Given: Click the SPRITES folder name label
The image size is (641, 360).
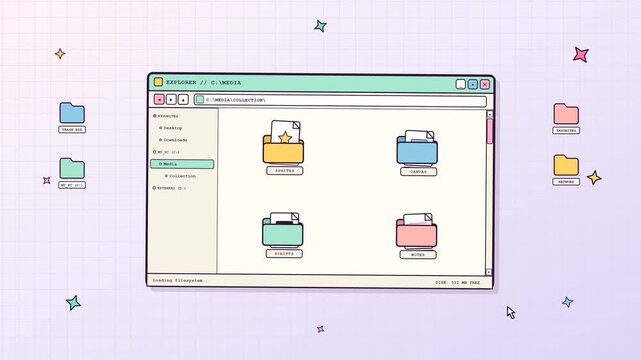Looking at the screenshot, I should click(x=285, y=171).
